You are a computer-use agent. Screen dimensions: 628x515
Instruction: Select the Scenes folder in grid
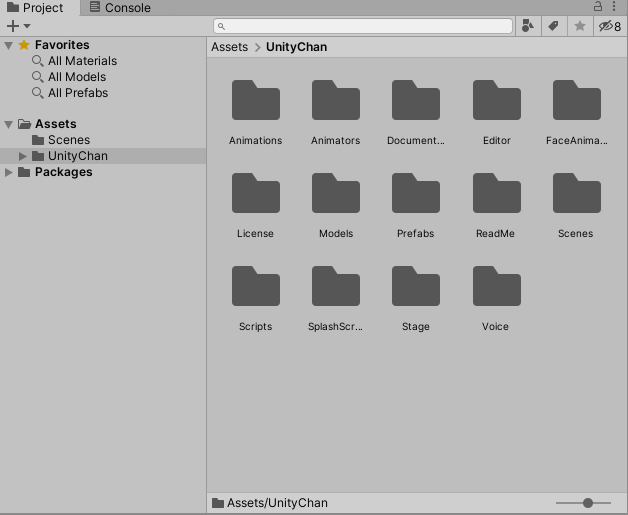(577, 193)
